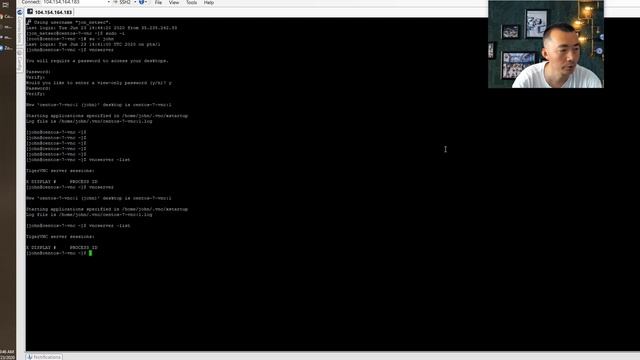Expand the arrow beside the blue help icon
Screen dimensions: 640x360
[x=146, y=2]
